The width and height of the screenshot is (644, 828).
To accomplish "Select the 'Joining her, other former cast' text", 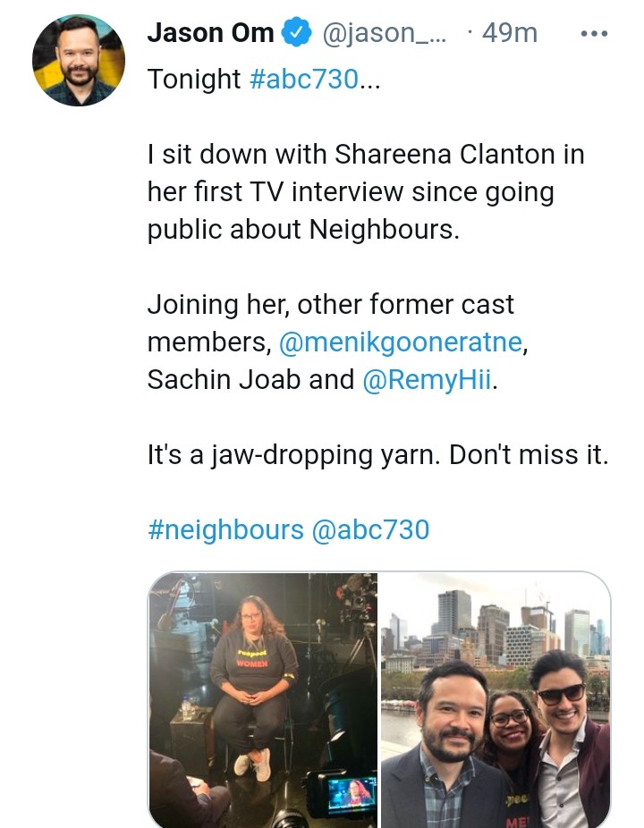I will click(x=330, y=305).
